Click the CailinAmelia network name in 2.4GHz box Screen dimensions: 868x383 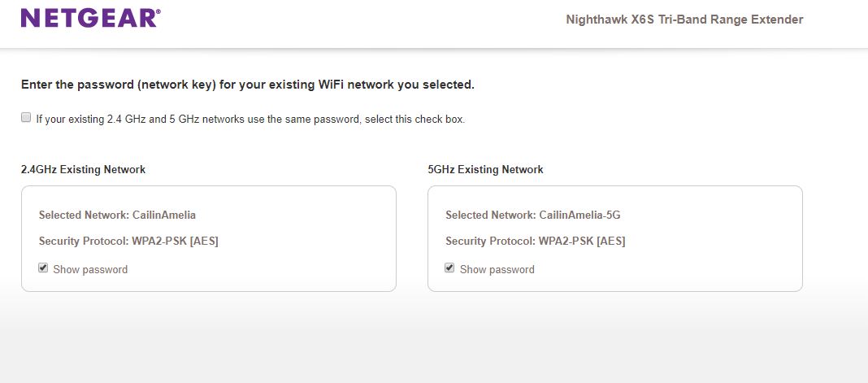click(x=164, y=215)
